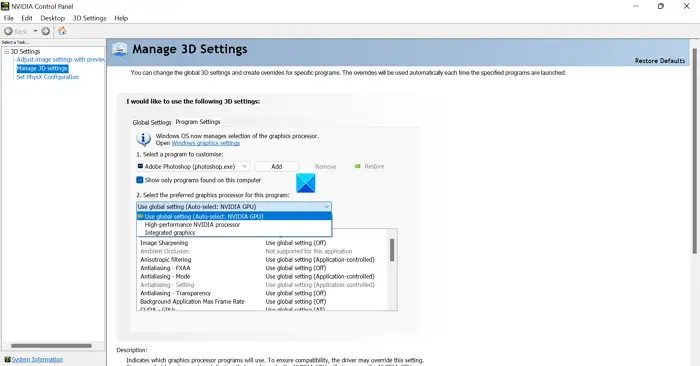Click the Forward arrow icon in toolbar

click(x=46, y=31)
